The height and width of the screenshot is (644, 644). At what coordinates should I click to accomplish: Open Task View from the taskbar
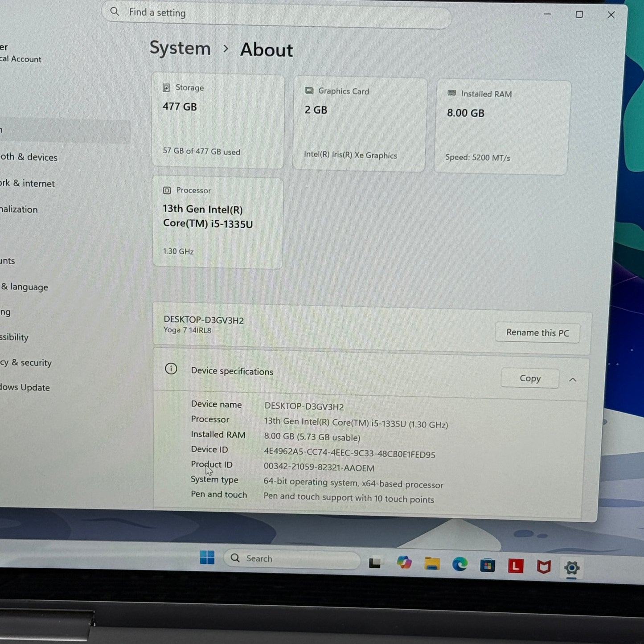pos(375,563)
